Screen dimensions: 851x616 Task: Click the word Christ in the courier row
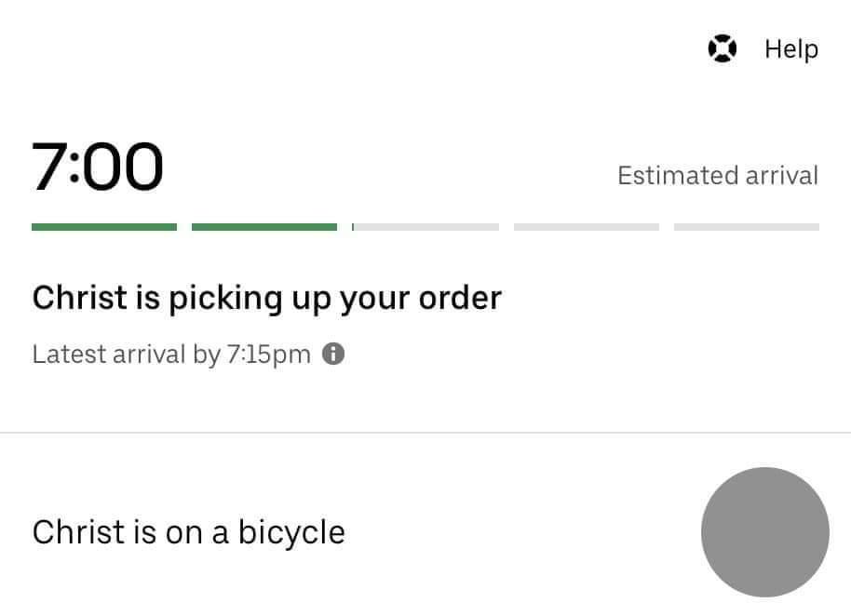click(x=79, y=532)
